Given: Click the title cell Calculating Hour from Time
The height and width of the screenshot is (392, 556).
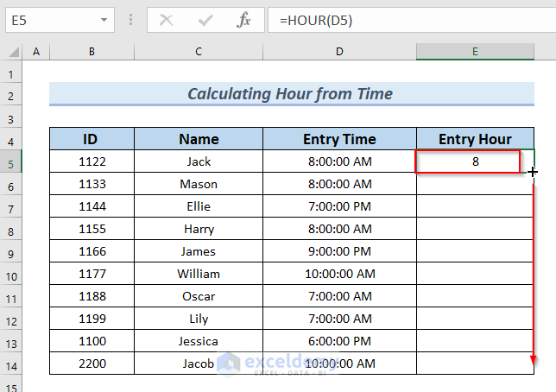Looking at the screenshot, I should click(290, 94).
